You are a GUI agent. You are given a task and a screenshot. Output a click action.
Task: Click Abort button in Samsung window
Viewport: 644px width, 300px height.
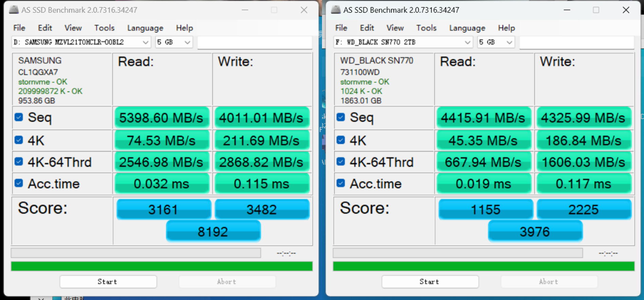click(x=227, y=282)
